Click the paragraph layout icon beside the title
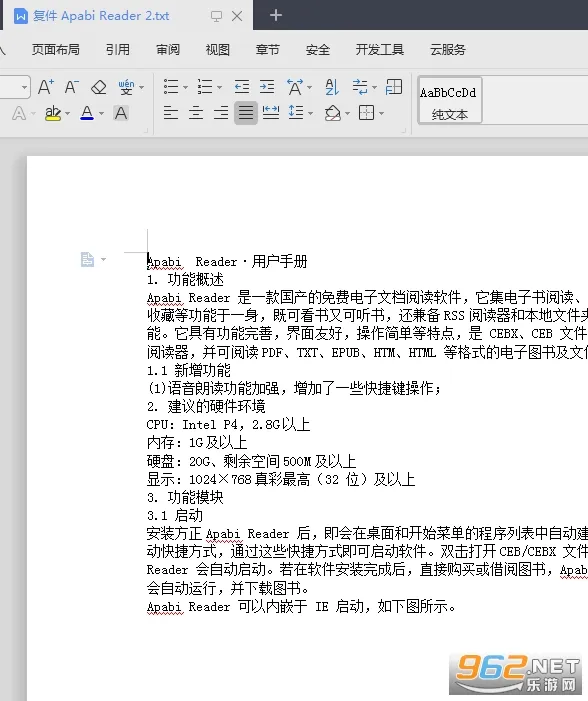Viewport: 588px width, 701px height. click(88, 259)
